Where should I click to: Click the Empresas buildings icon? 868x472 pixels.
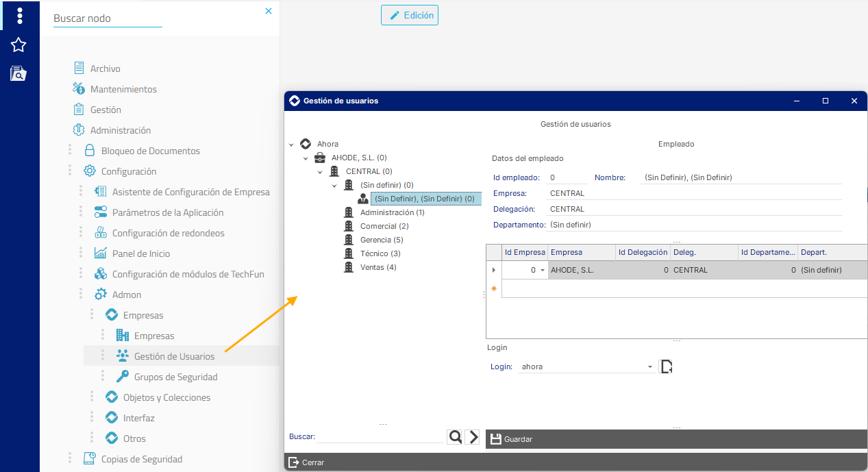tap(123, 336)
